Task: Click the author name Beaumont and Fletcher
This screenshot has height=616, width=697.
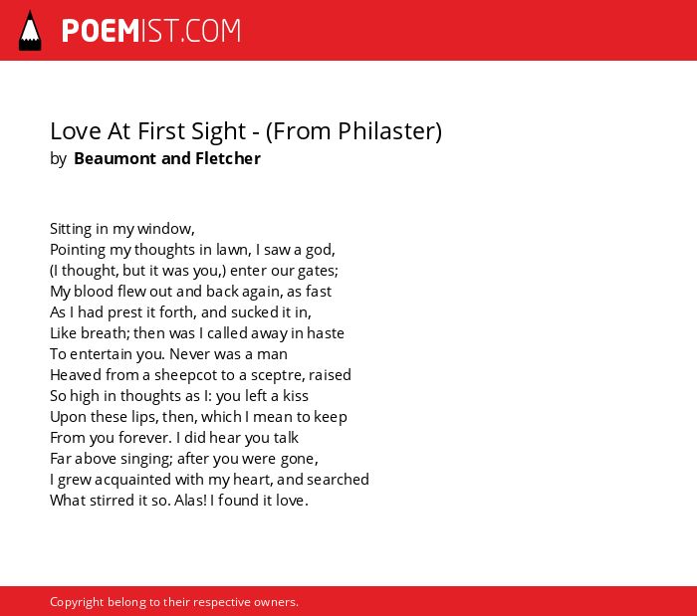Action: coord(167,158)
